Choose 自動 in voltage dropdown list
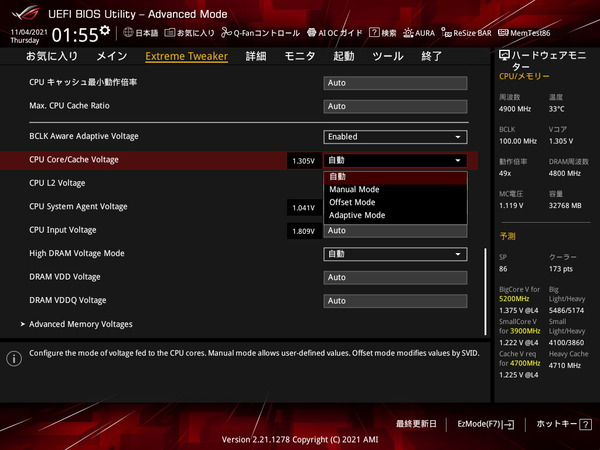The image size is (600, 450). 395,177
